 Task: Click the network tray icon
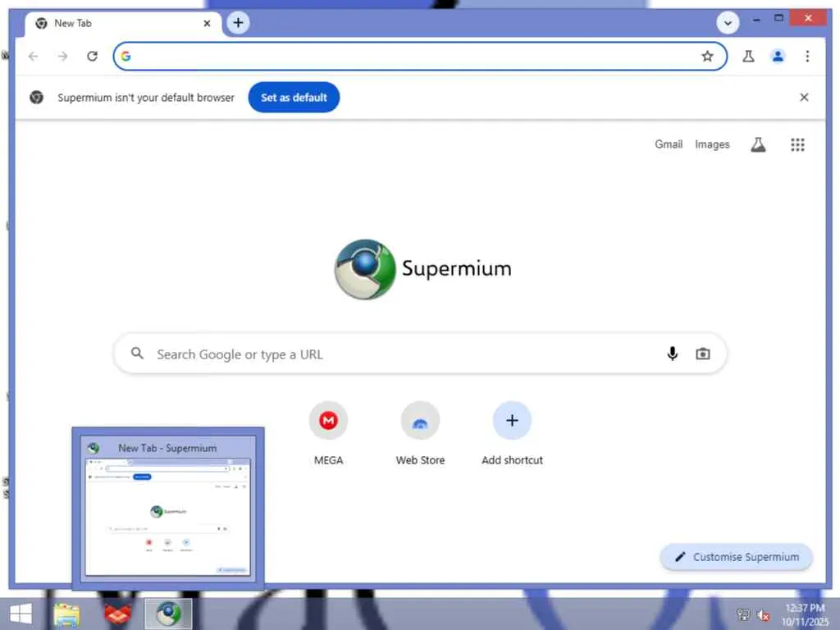tap(743, 614)
